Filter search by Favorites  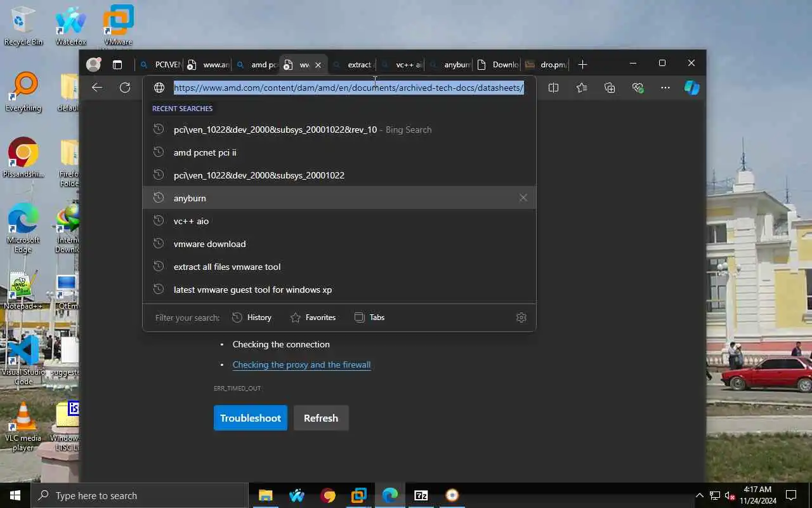click(313, 317)
